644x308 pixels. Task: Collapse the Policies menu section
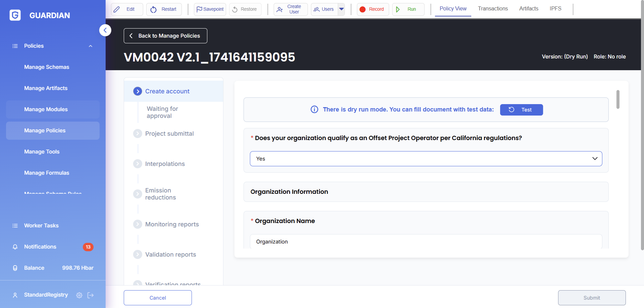(x=90, y=46)
